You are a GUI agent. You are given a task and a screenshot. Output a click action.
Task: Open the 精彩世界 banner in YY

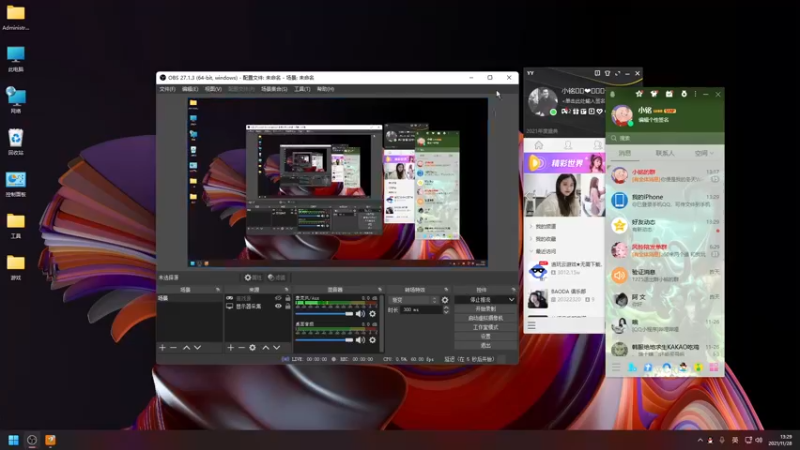(564, 163)
